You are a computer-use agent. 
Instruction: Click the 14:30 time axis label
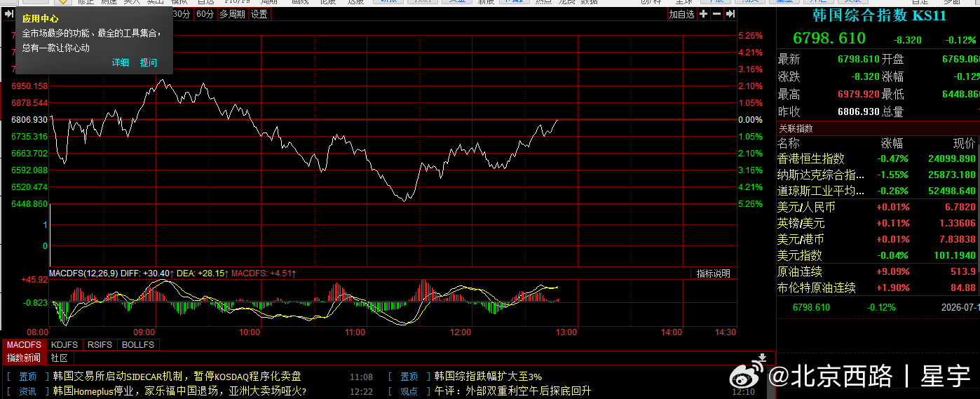pos(726,332)
